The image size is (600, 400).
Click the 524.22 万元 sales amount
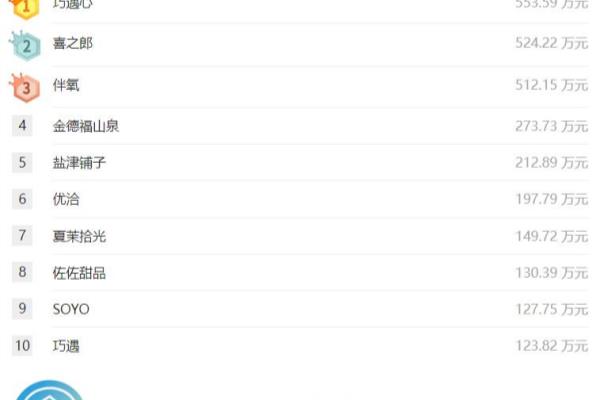[551, 43]
